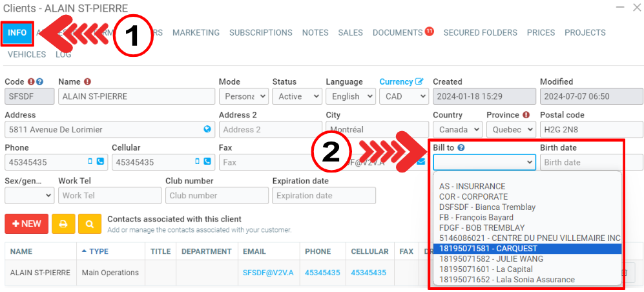Click the blue help icon beside Code
This screenshot has width=644, height=292.
[40, 82]
